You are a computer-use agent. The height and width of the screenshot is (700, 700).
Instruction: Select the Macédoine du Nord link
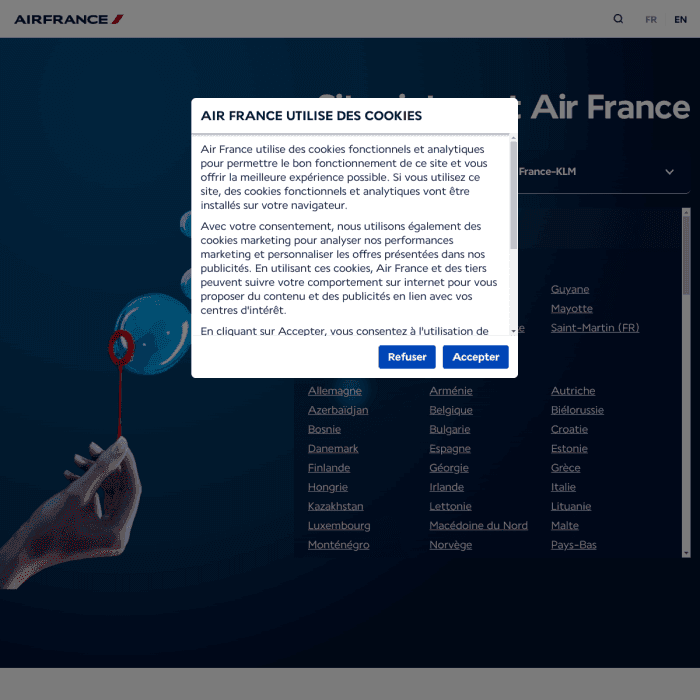478,525
